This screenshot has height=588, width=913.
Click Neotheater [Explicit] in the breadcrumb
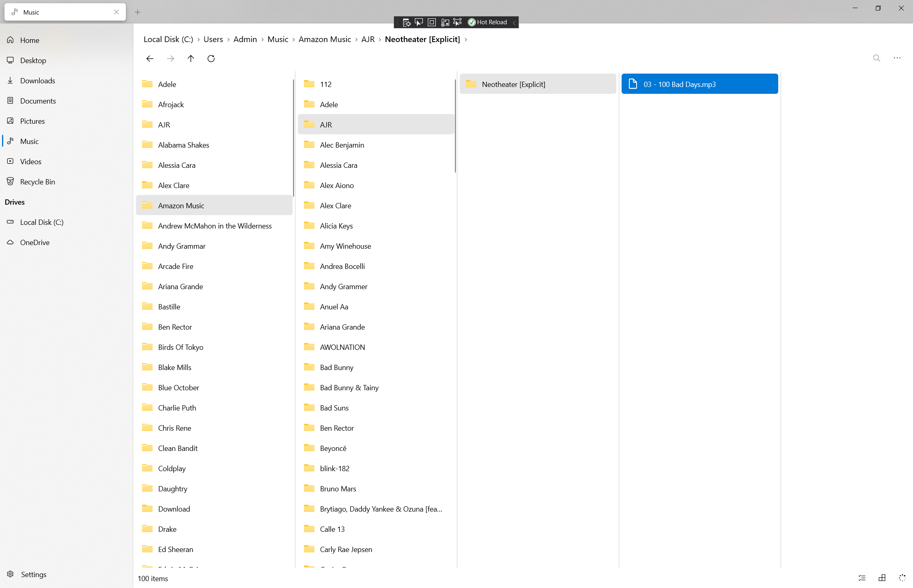point(423,39)
